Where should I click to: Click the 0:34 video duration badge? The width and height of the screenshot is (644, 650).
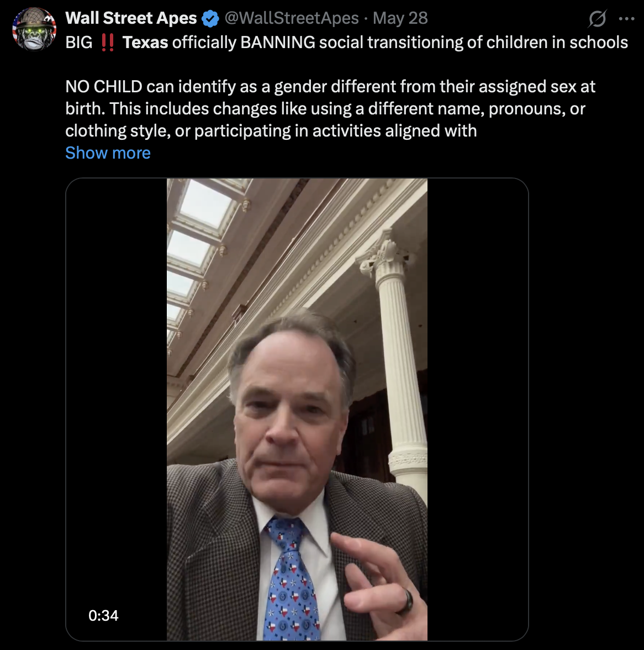[103, 615]
